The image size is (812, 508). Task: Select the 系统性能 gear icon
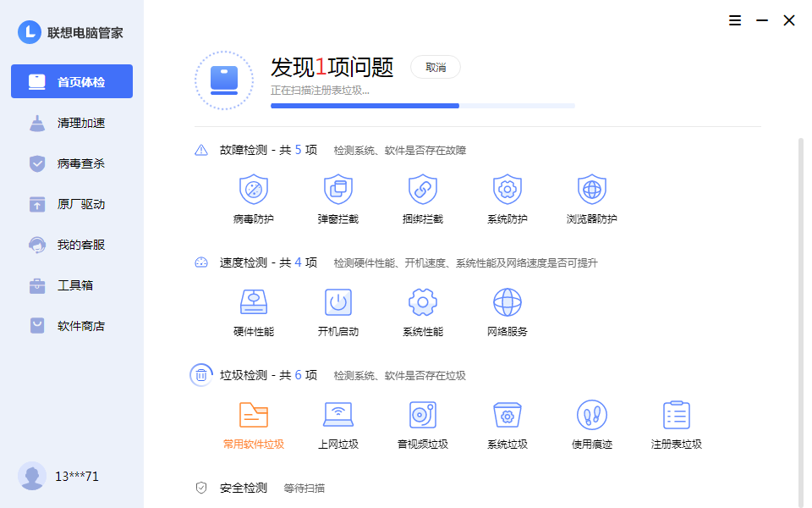(423, 302)
